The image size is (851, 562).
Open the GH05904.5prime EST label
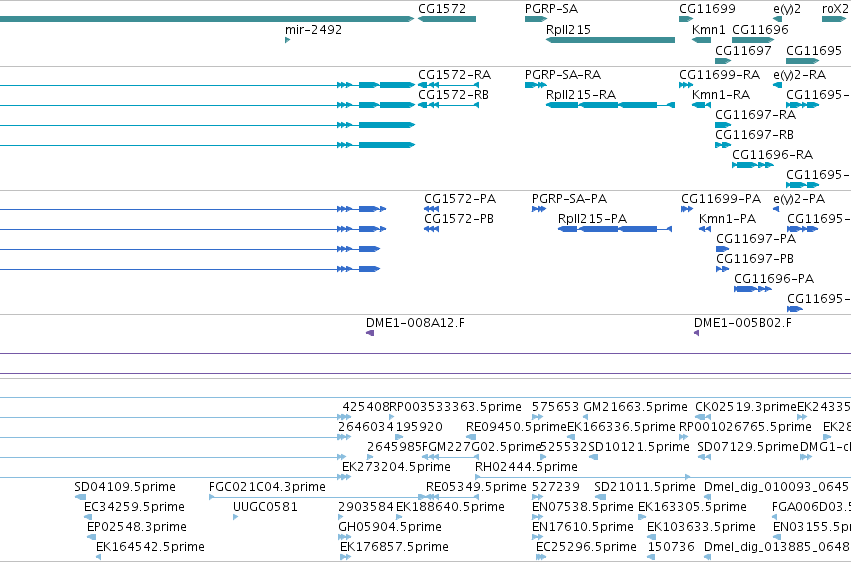390,527
